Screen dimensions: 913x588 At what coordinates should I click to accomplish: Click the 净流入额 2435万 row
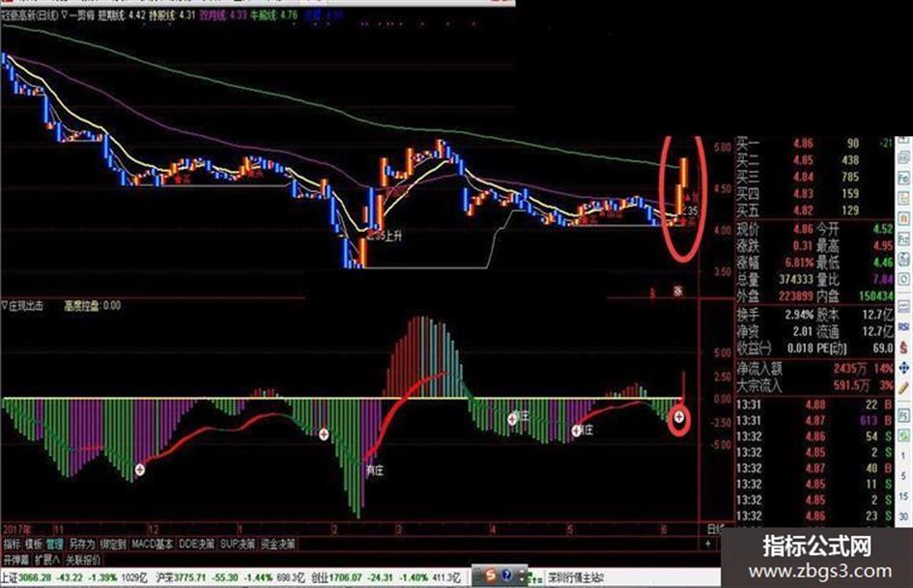pos(814,369)
